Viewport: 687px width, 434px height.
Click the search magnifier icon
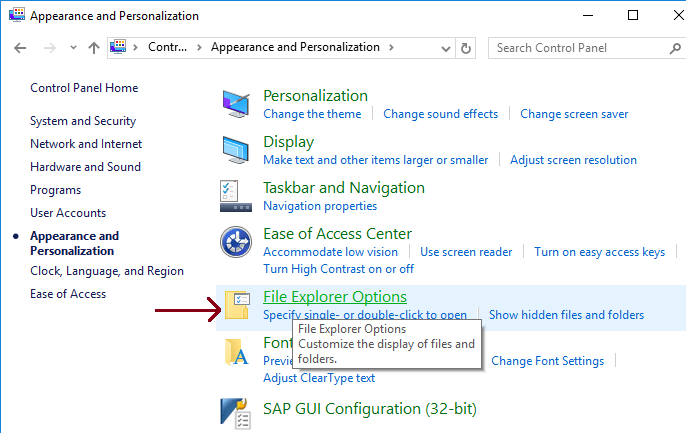(675, 48)
